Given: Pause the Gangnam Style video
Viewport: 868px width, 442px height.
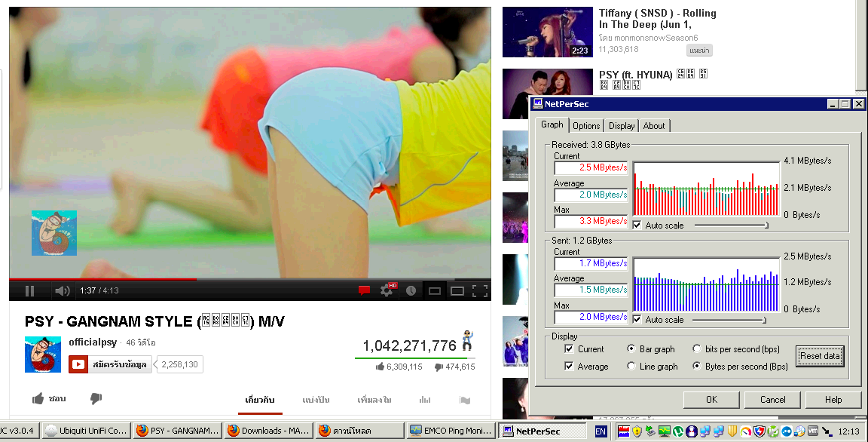Looking at the screenshot, I should point(30,290).
